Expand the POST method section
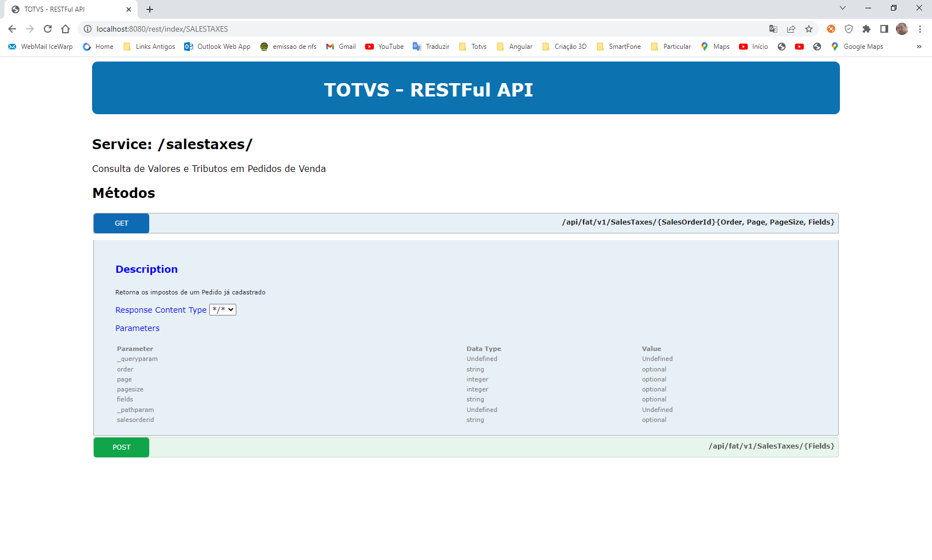 pos(121,447)
